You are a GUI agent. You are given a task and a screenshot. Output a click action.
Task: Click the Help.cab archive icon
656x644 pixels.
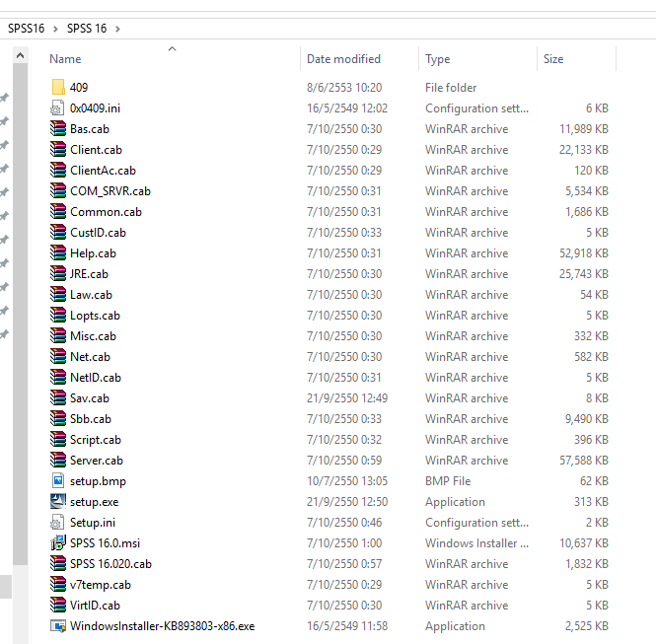[x=57, y=253]
